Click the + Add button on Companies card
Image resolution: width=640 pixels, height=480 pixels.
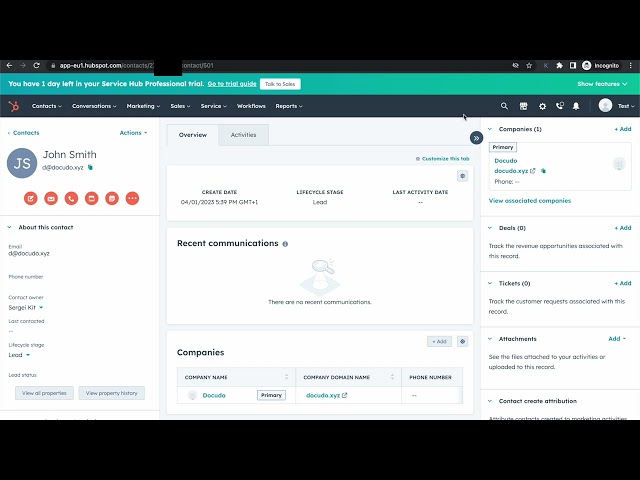pyautogui.click(x=439, y=341)
